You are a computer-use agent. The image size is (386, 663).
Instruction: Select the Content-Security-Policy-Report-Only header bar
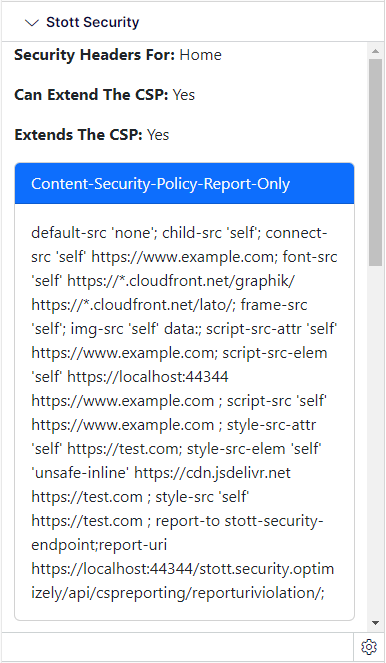pos(184,184)
